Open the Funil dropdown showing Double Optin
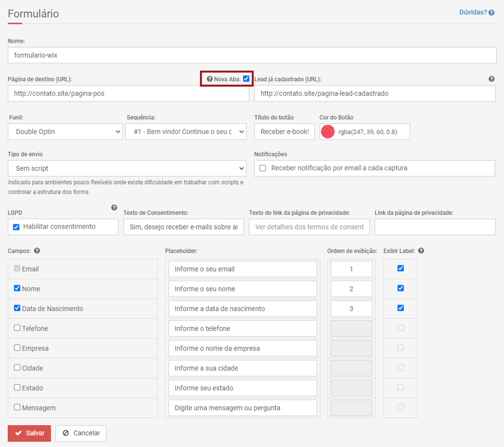504x447 pixels. coord(65,132)
